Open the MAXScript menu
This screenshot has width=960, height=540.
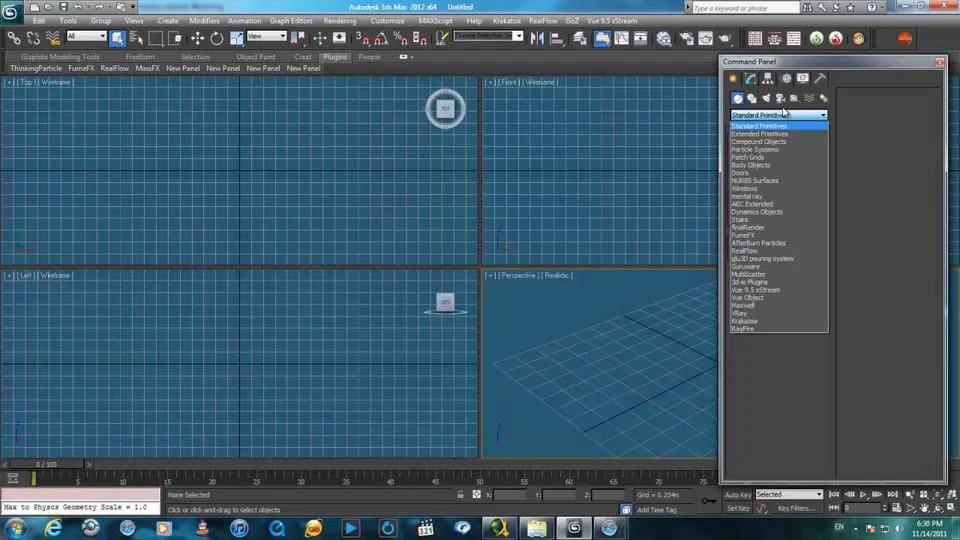click(435, 21)
